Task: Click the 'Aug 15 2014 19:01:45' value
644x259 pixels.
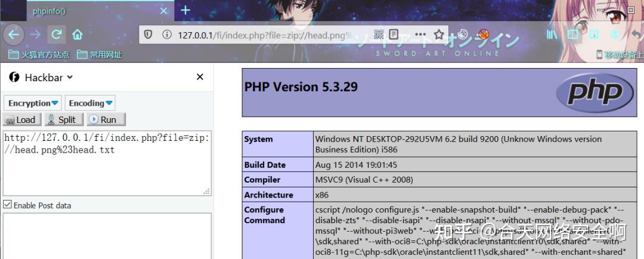Action: tap(356, 165)
